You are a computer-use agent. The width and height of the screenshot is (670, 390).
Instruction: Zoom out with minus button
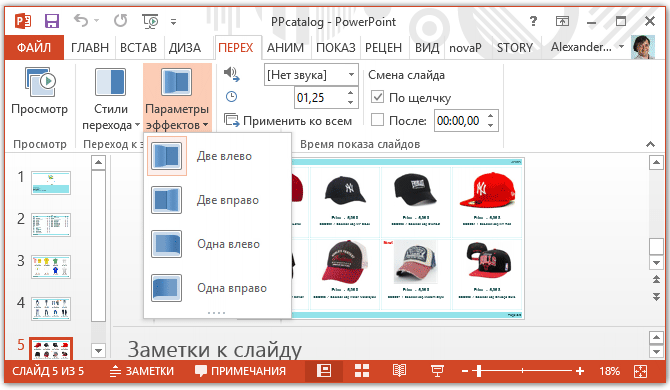[x=465, y=371]
